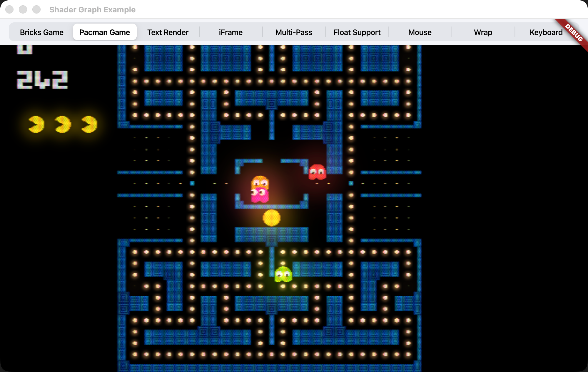Switch to the iFrame tab
588x372 pixels.
coord(231,32)
